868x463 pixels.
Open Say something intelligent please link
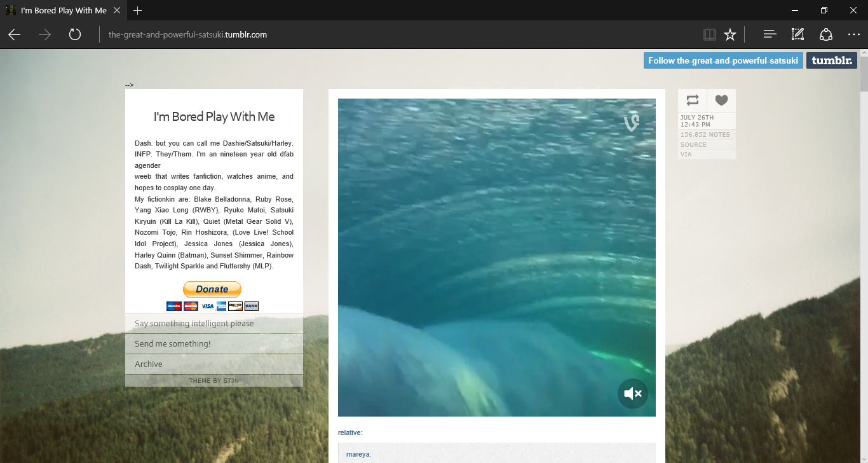point(214,324)
